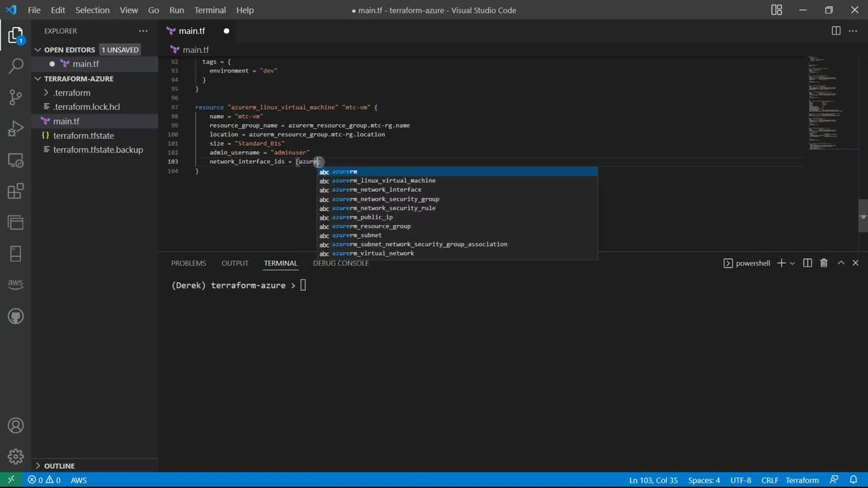Click the VS Code logo icon
Viewport: 868px width, 488px height.
coord(11,9)
